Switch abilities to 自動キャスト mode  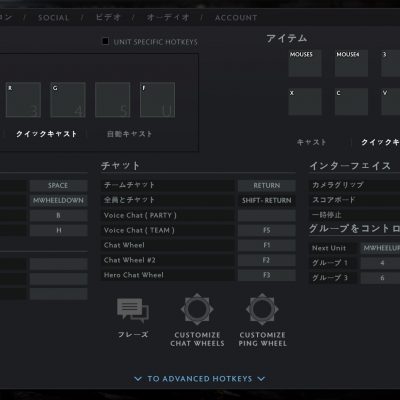coord(129,134)
